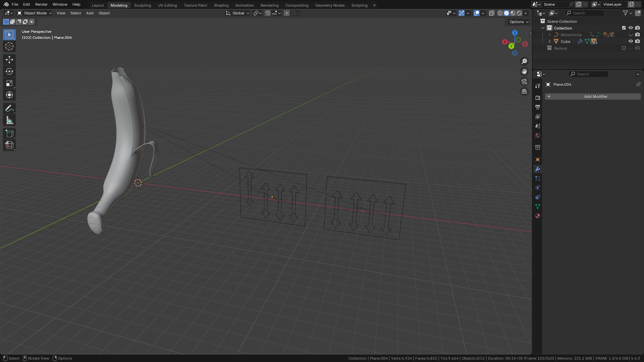
Task: Select the Move tool
Action: tap(9, 60)
